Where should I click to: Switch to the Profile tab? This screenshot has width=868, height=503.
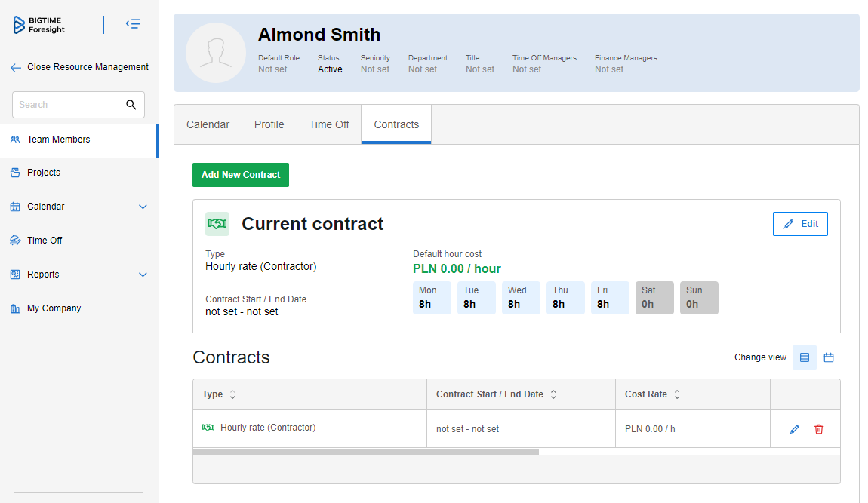pyautogui.click(x=269, y=124)
